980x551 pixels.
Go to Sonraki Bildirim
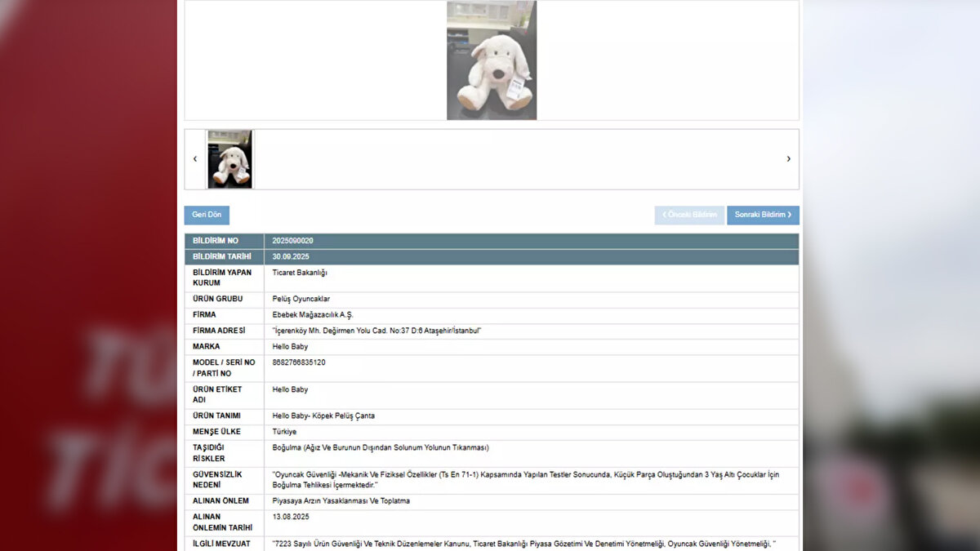(x=763, y=215)
